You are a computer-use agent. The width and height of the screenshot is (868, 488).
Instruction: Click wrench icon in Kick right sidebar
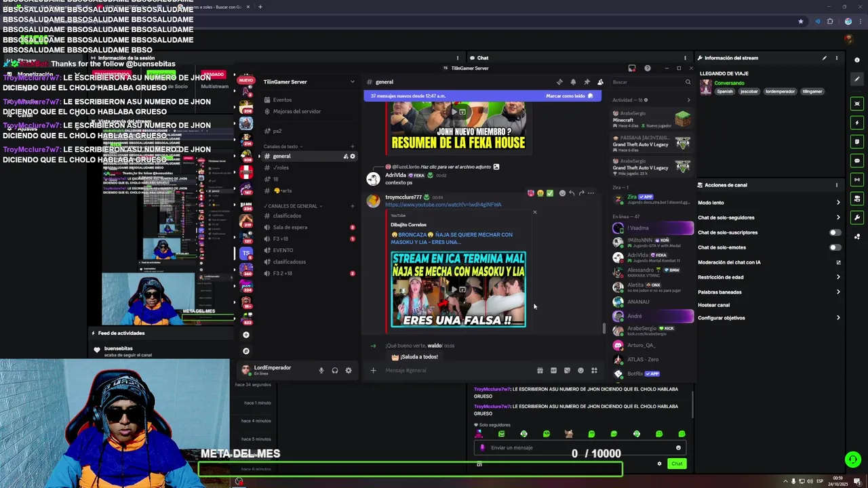tap(857, 218)
